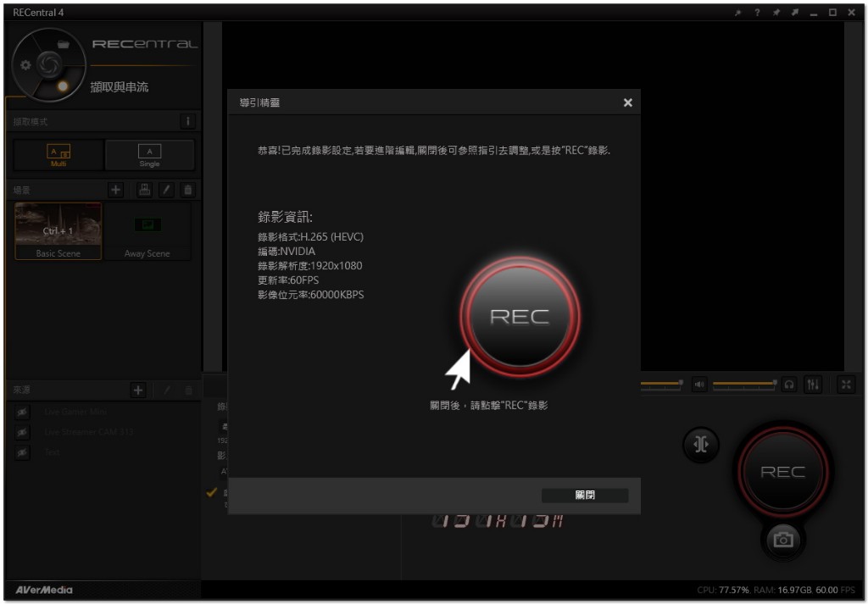
Task: Adjust the headphone volume slider
Action: pos(744,383)
